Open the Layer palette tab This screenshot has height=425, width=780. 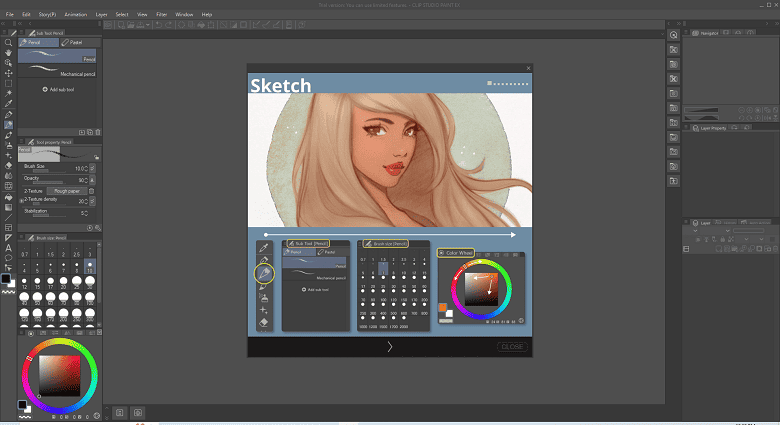click(x=702, y=222)
